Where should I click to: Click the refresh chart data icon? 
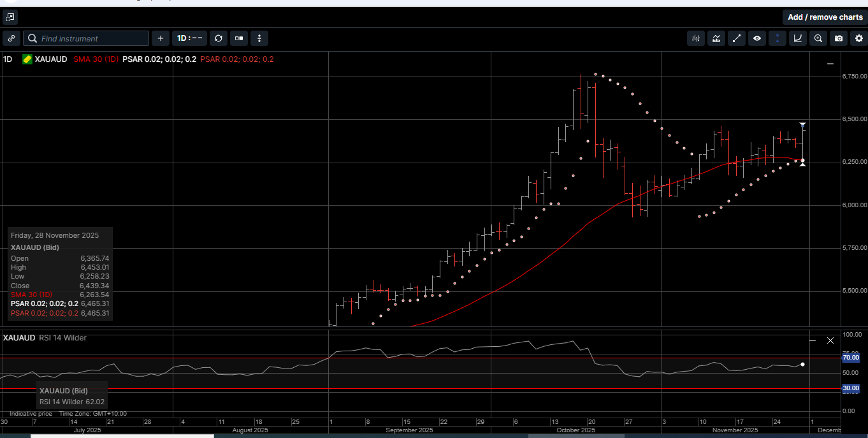pyautogui.click(x=218, y=38)
